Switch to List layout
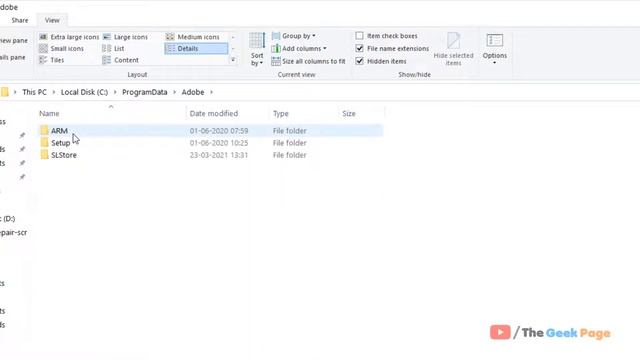 113,48
